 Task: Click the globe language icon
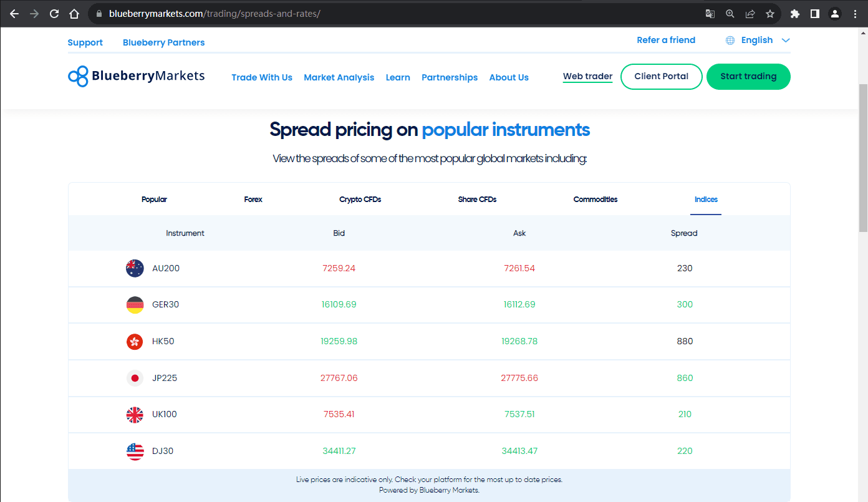730,40
